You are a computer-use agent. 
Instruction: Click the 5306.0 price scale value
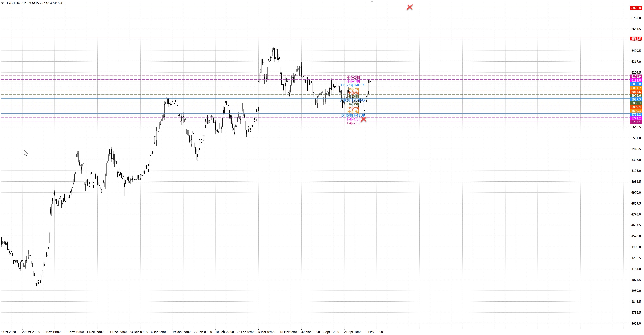[636, 160]
